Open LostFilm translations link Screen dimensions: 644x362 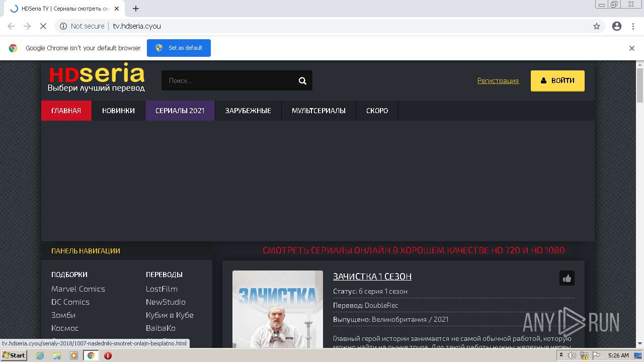162,289
